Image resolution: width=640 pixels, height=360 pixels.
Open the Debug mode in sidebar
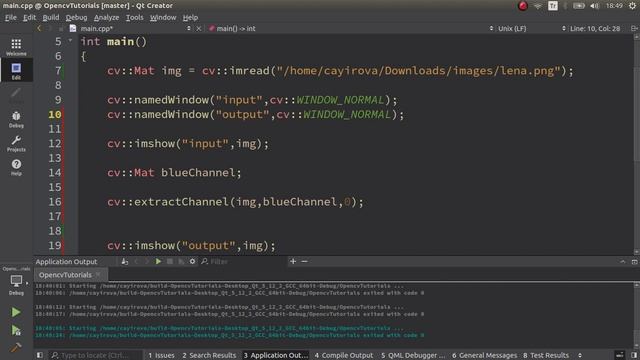(x=16, y=119)
